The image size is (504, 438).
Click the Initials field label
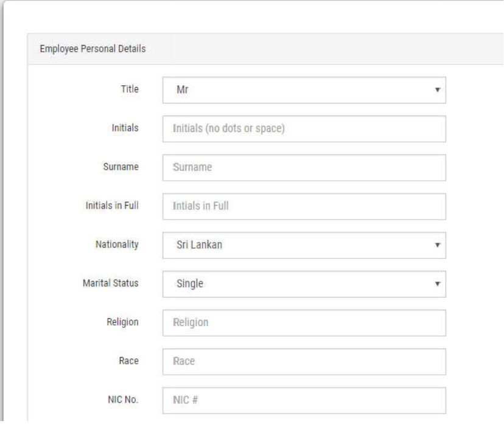[125, 128]
